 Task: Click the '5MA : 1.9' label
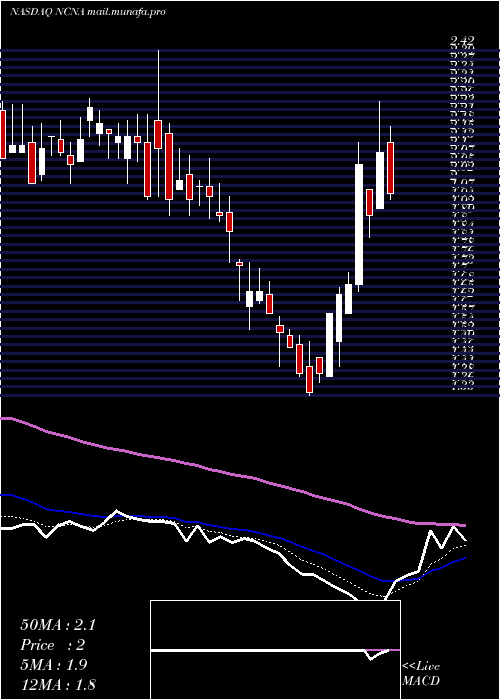[x=54, y=665]
